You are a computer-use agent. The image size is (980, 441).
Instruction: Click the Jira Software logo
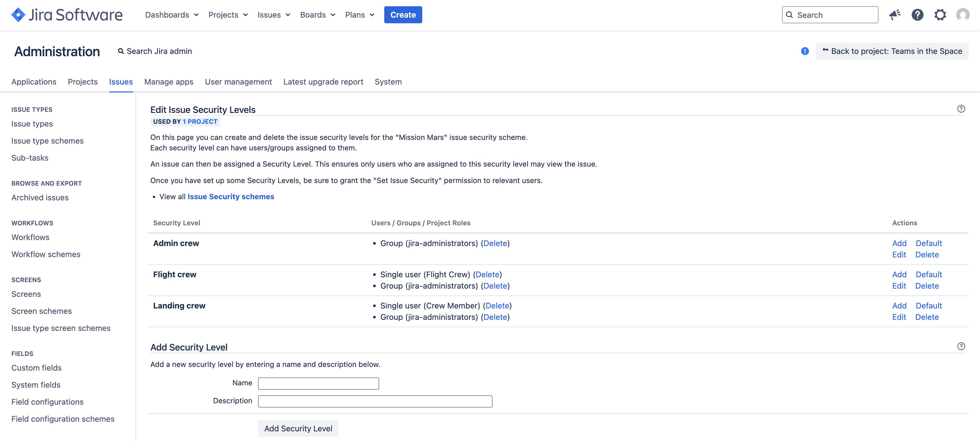pos(67,15)
